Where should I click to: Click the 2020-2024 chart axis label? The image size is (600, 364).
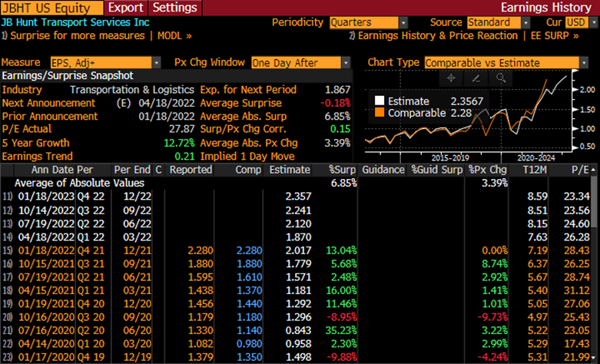pyautogui.click(x=535, y=158)
